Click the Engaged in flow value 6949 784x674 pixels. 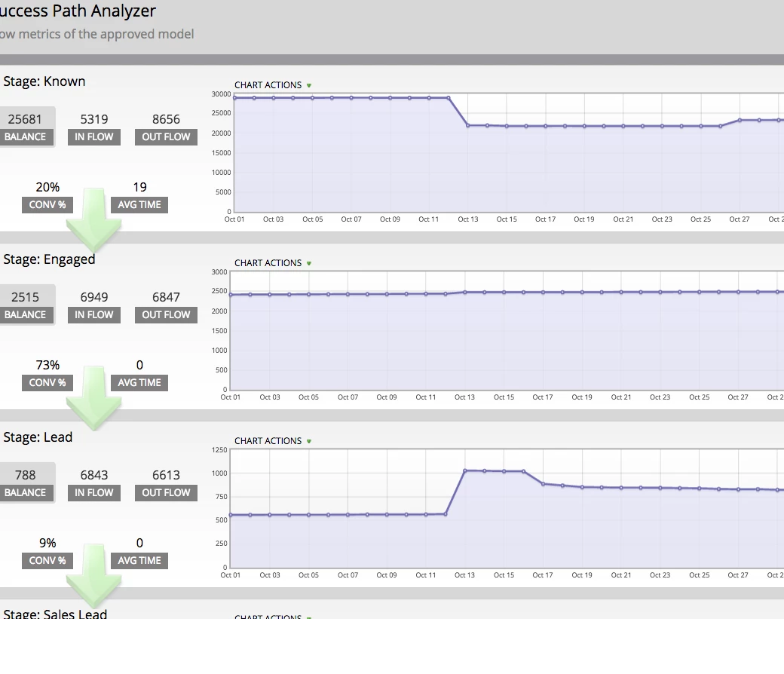pos(94,298)
